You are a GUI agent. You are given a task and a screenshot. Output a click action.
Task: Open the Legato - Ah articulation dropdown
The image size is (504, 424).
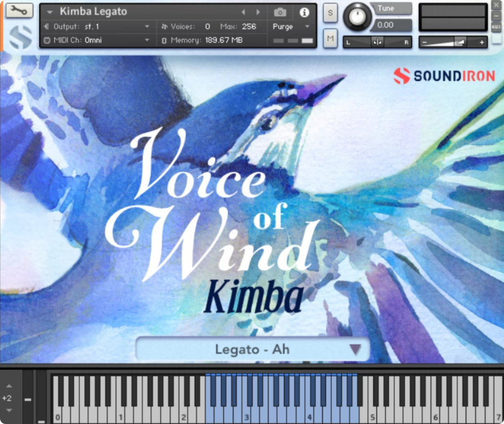(x=252, y=350)
